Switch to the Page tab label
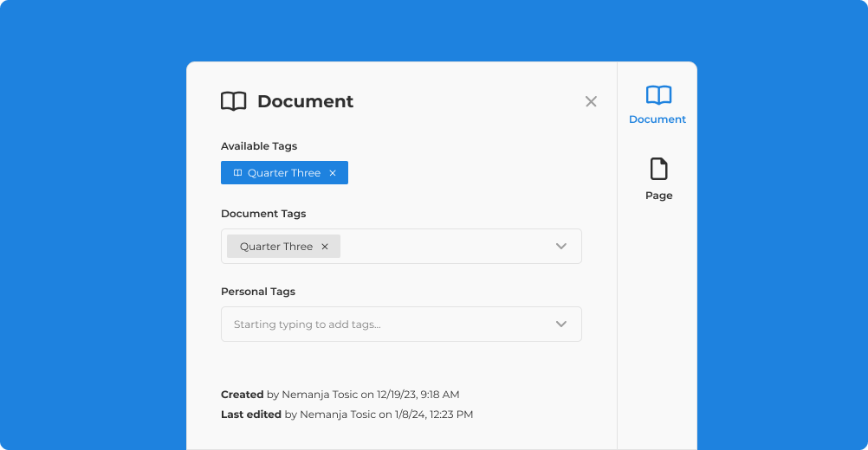 658,196
